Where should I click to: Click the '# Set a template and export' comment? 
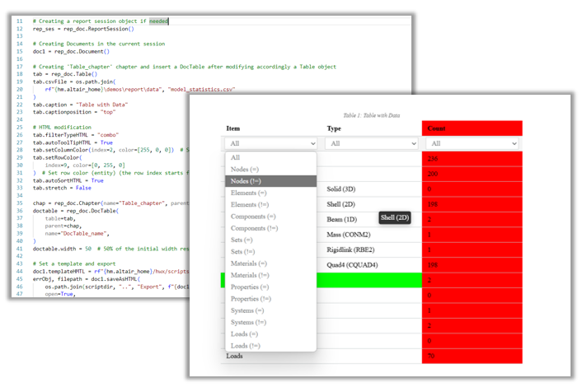click(x=74, y=264)
